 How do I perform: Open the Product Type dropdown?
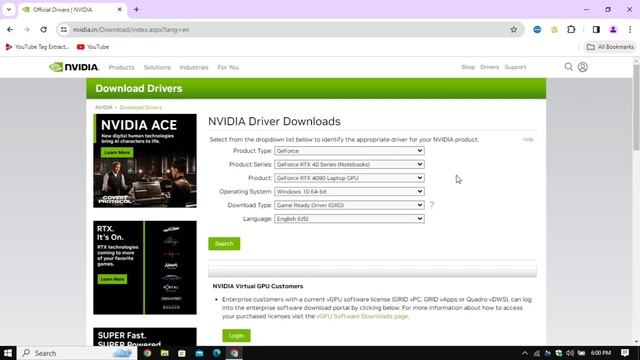click(x=349, y=151)
